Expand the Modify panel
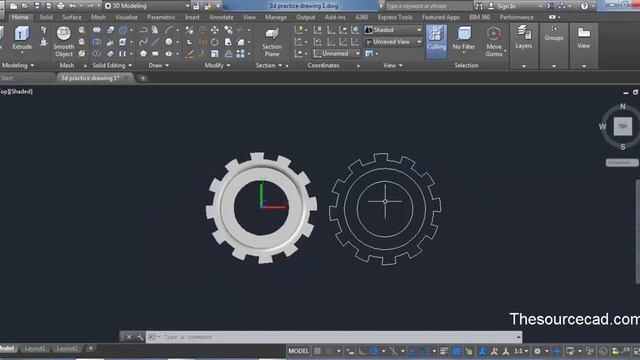The height and width of the screenshot is (360, 640). [x=217, y=65]
